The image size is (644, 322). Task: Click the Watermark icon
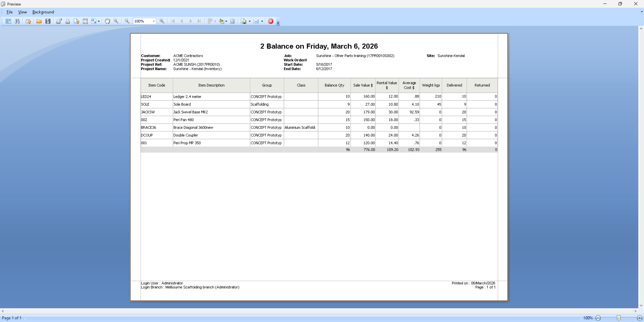click(x=232, y=21)
